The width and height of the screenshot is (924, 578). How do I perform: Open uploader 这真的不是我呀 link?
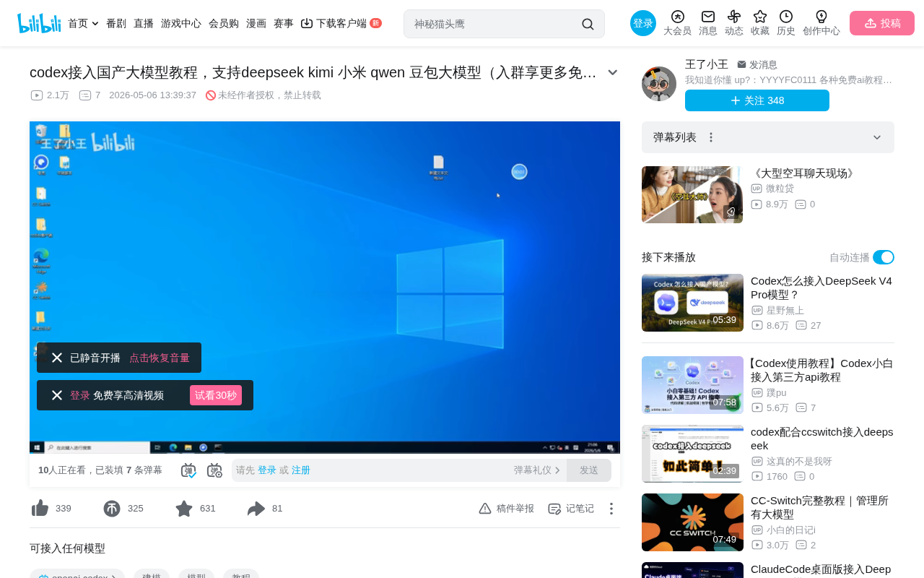coord(799,461)
